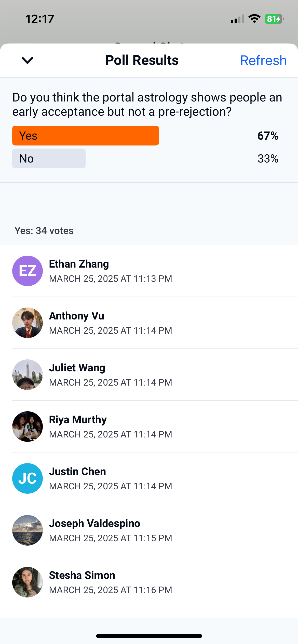Select the gray No result bar

[x=49, y=158]
